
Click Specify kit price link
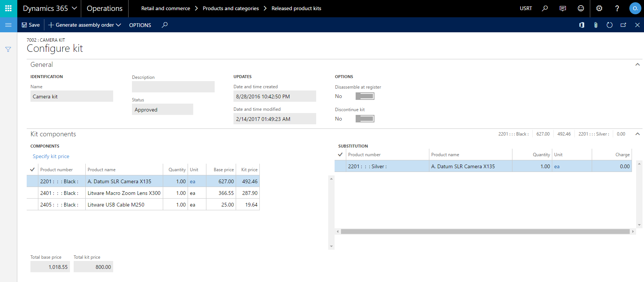pos(51,156)
